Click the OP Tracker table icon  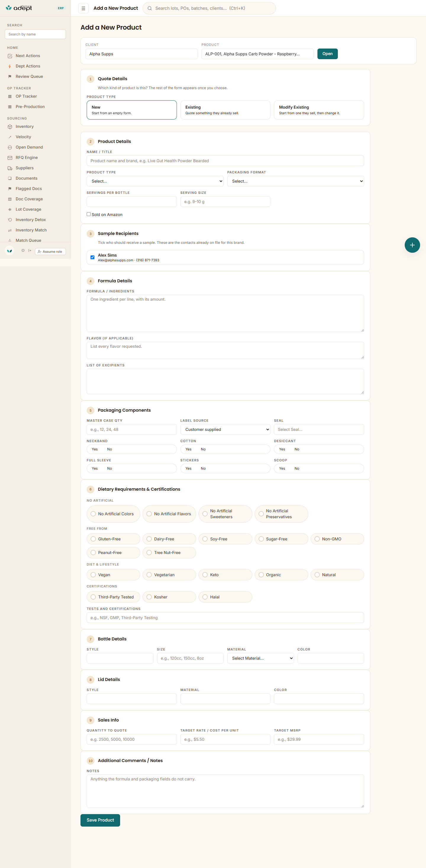point(10,96)
